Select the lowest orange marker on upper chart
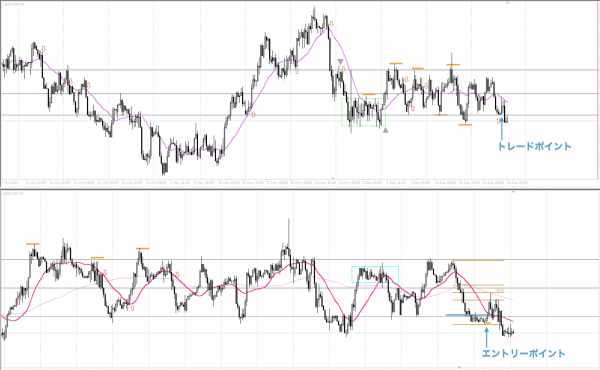 (x=465, y=125)
